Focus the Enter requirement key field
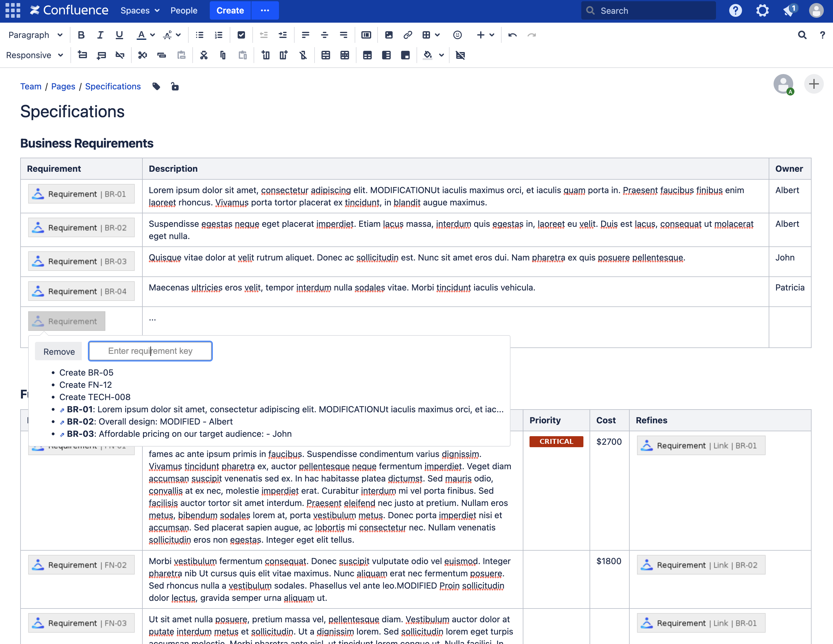Viewport: 833px width, 644px height. point(150,351)
